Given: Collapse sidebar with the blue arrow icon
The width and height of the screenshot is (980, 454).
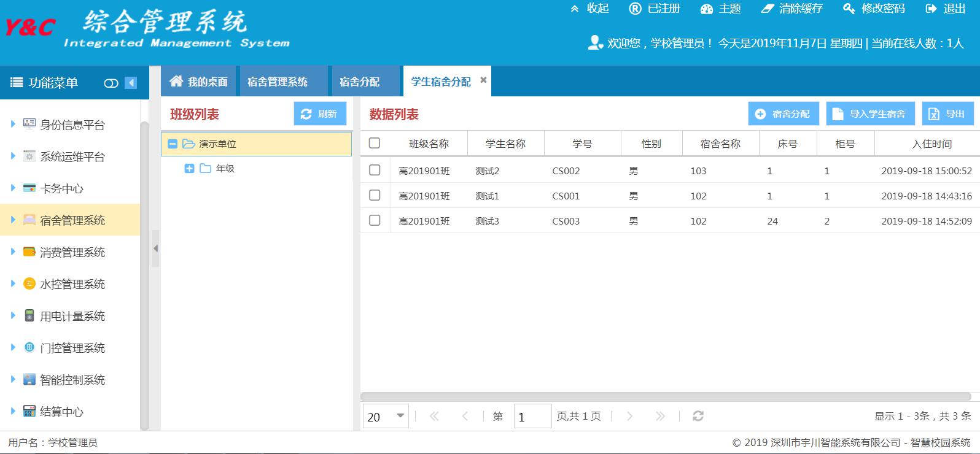Looking at the screenshot, I should tap(131, 83).
